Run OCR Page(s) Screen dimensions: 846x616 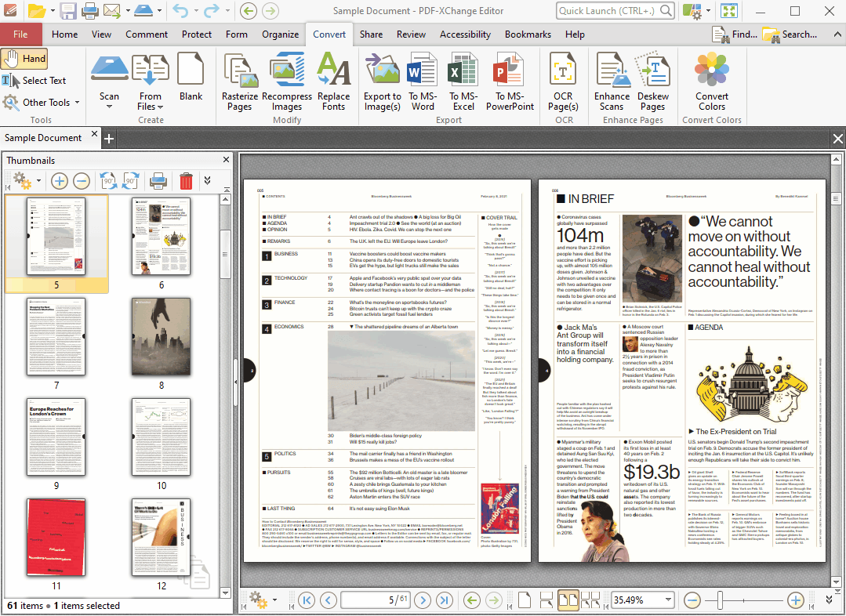pos(563,82)
